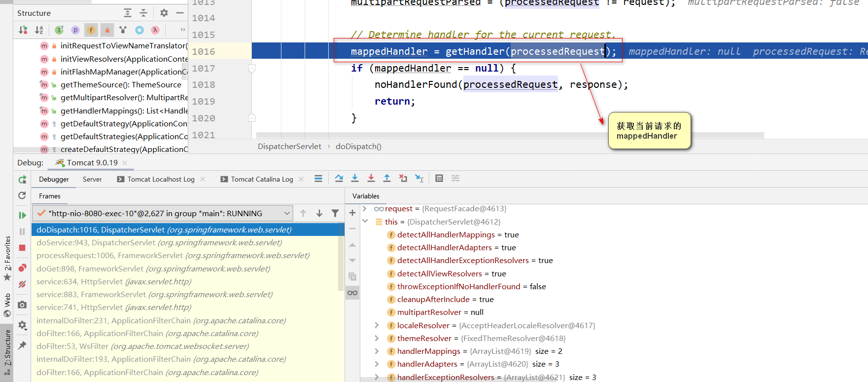Click Sort by Visibility in Structure toolbar
The width and height of the screenshot is (868, 382).
coord(23,30)
